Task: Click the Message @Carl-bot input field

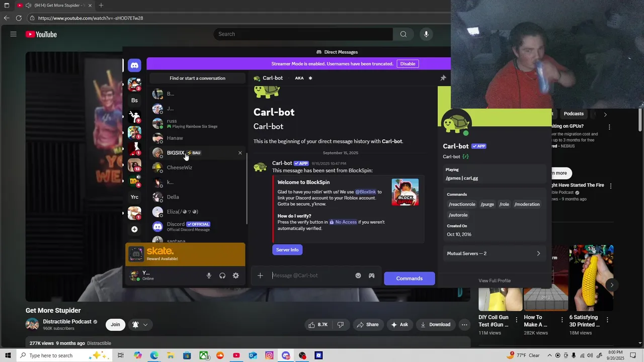Action: coord(311,276)
